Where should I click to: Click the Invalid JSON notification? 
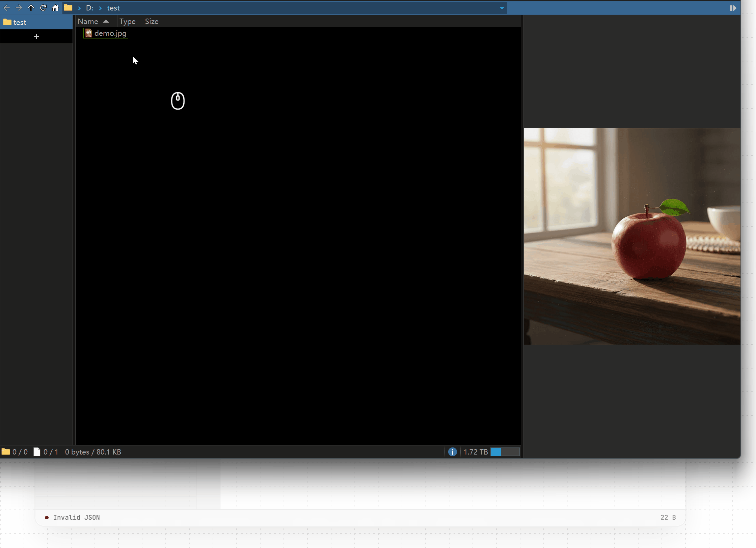click(77, 517)
